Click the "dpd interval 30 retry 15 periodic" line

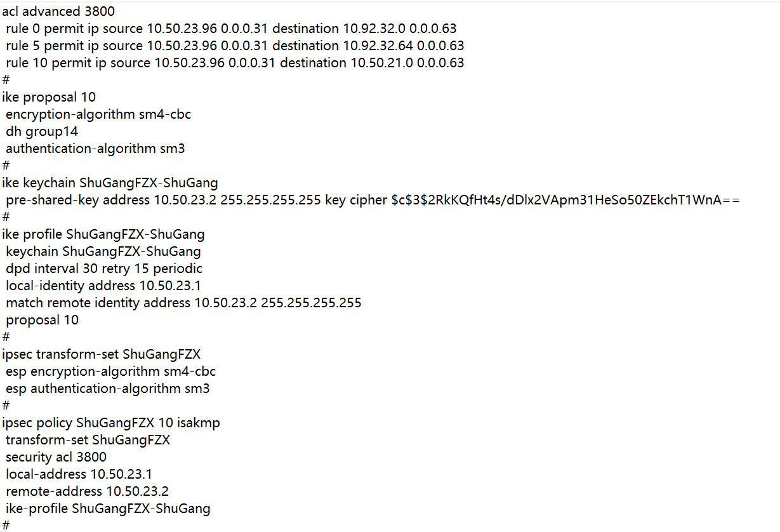tap(104, 269)
